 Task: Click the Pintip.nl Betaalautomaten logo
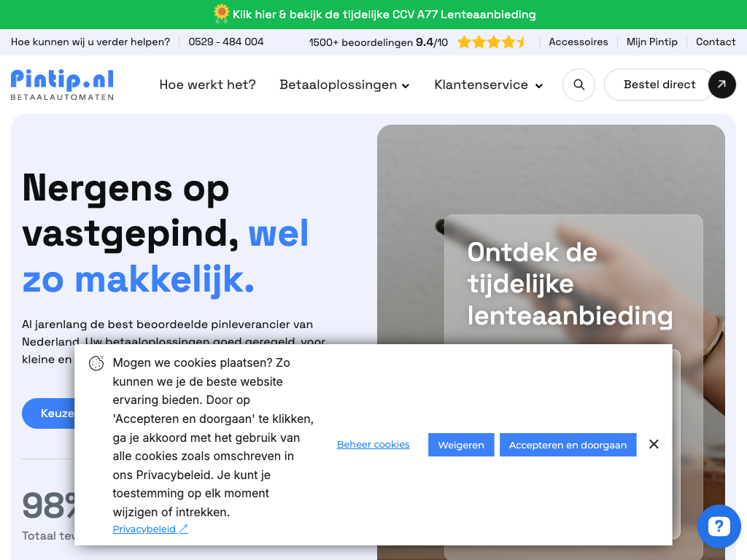pos(62,85)
